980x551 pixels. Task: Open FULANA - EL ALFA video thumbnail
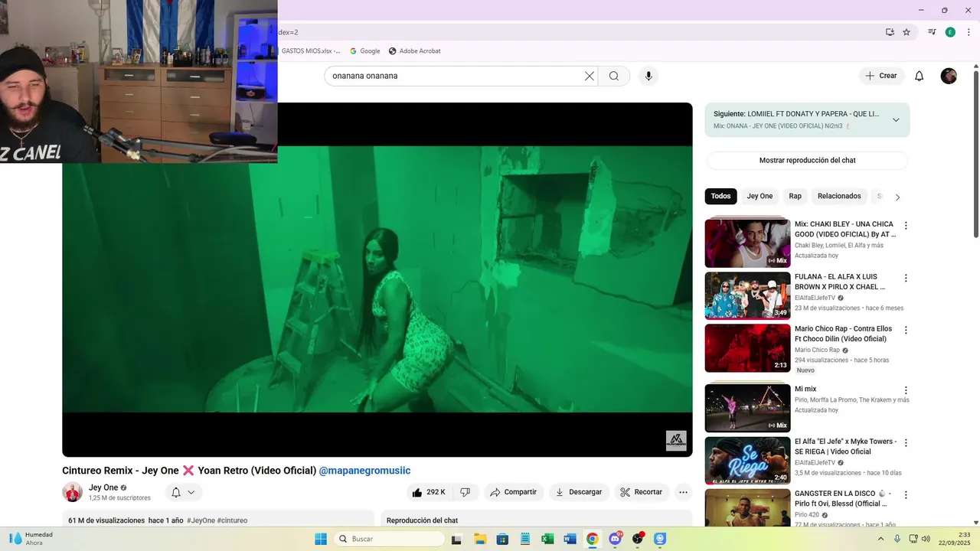click(x=747, y=295)
